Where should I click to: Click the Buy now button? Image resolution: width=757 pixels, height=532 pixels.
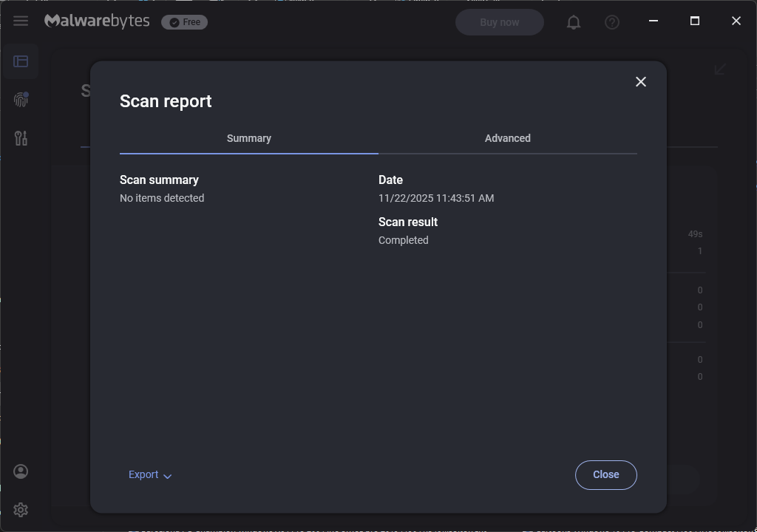(500, 22)
